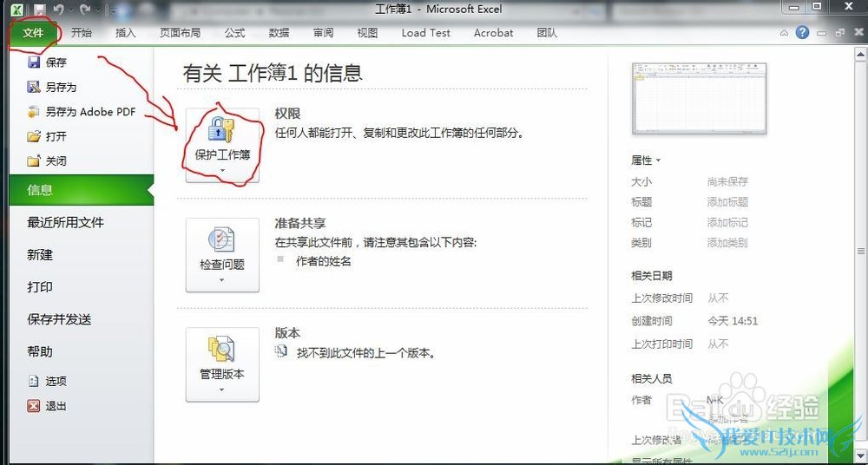
Task: Click the 权限 heading
Action: coord(288,114)
